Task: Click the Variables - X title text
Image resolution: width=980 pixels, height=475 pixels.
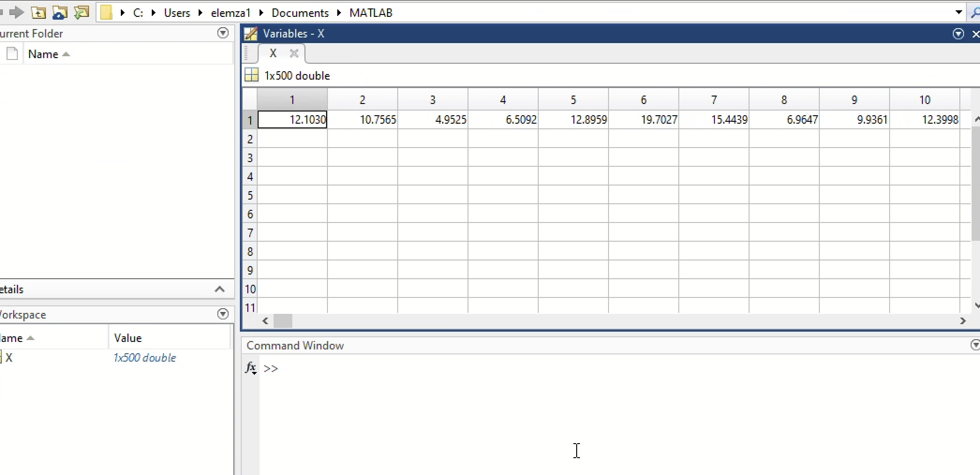Action: [294, 34]
